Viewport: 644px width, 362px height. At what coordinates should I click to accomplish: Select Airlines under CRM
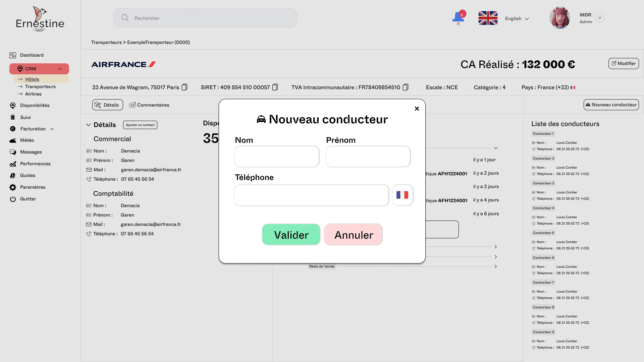pos(34,94)
